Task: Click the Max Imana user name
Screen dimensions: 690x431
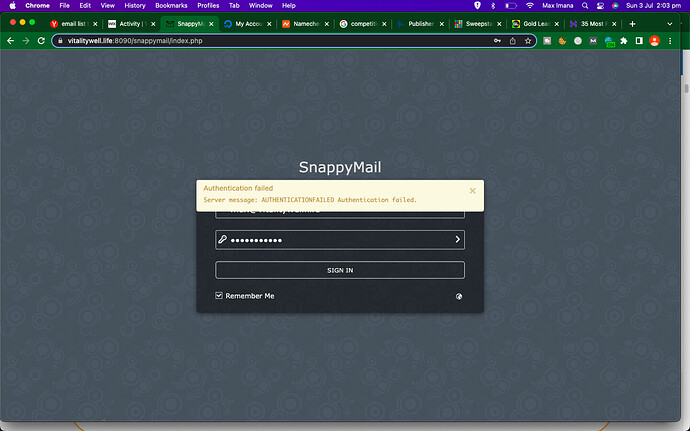Action: pyautogui.click(x=558, y=5)
